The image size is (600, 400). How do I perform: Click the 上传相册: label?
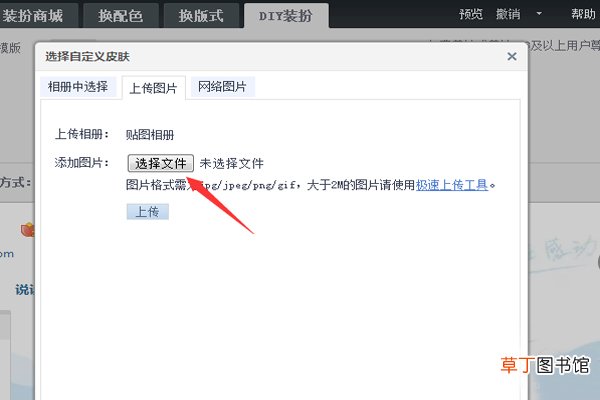82,134
